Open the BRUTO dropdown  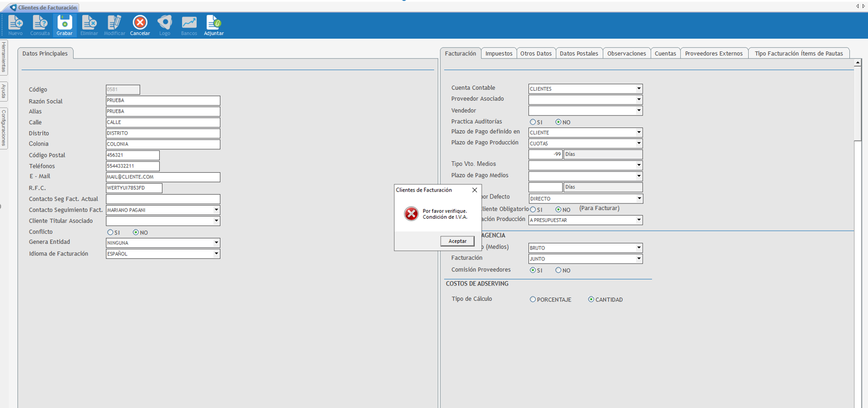[x=638, y=248]
